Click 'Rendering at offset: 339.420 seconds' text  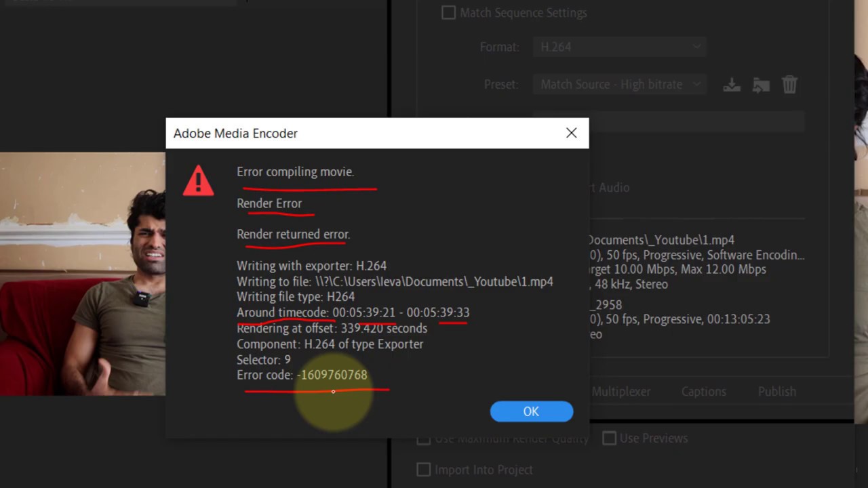pyautogui.click(x=332, y=328)
